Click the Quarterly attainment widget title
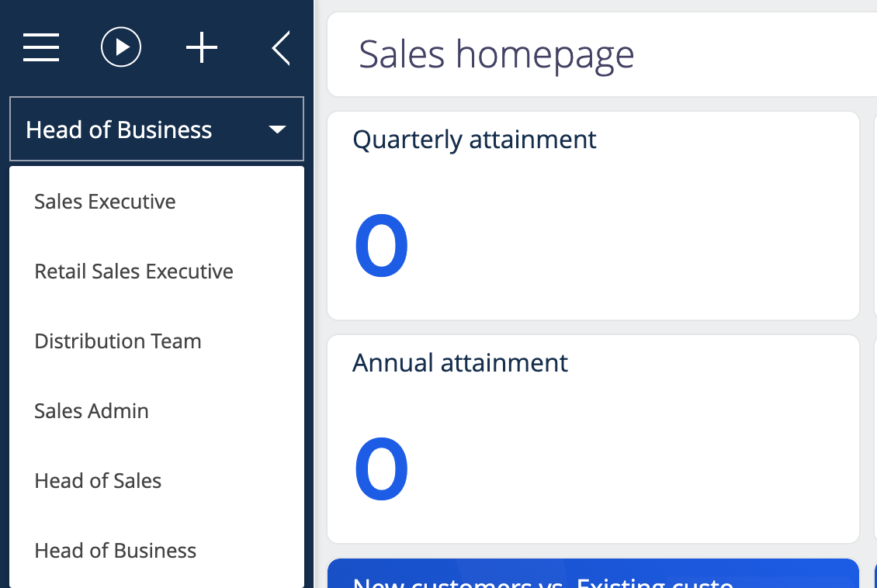The image size is (877, 588). click(474, 140)
